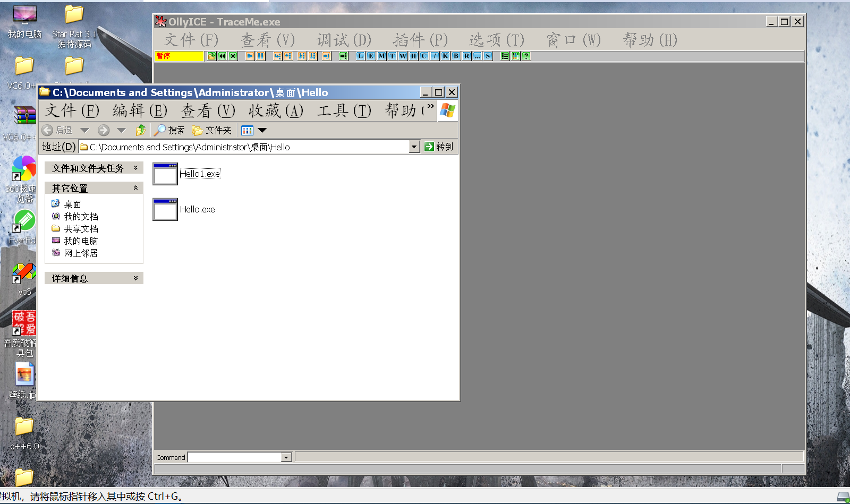Screen dimensions: 850x504
Task: Open OllyICE 调试(D) menu
Action: 344,40
